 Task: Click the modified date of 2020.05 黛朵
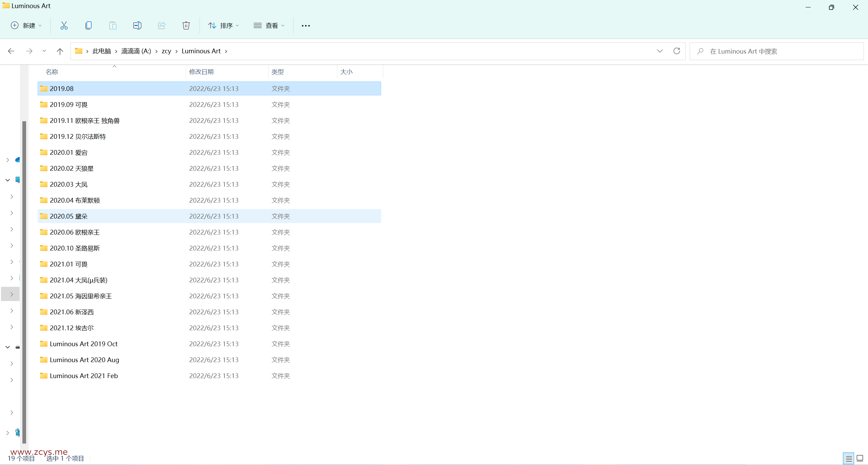[x=214, y=216]
